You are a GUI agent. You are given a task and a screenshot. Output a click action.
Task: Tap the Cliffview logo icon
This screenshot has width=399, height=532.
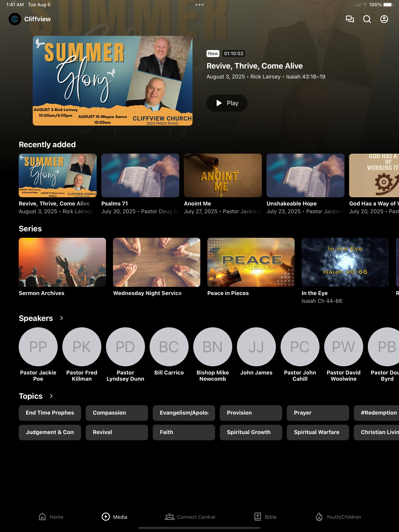point(15,19)
